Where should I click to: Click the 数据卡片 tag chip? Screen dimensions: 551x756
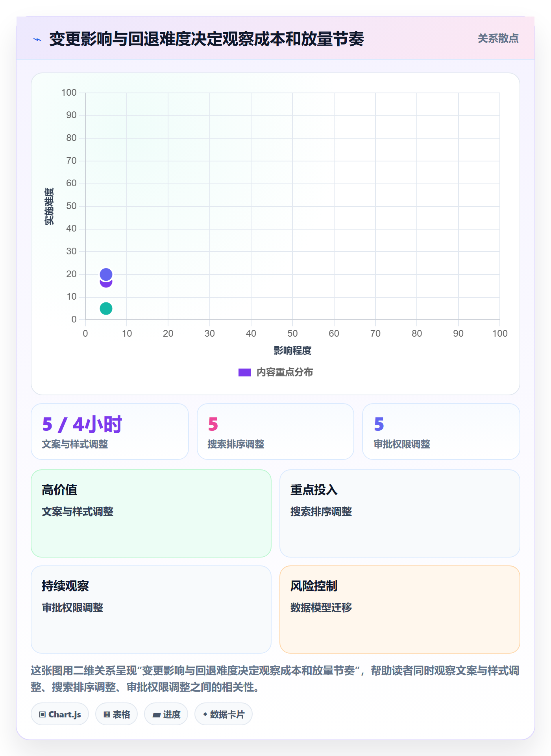click(x=224, y=714)
